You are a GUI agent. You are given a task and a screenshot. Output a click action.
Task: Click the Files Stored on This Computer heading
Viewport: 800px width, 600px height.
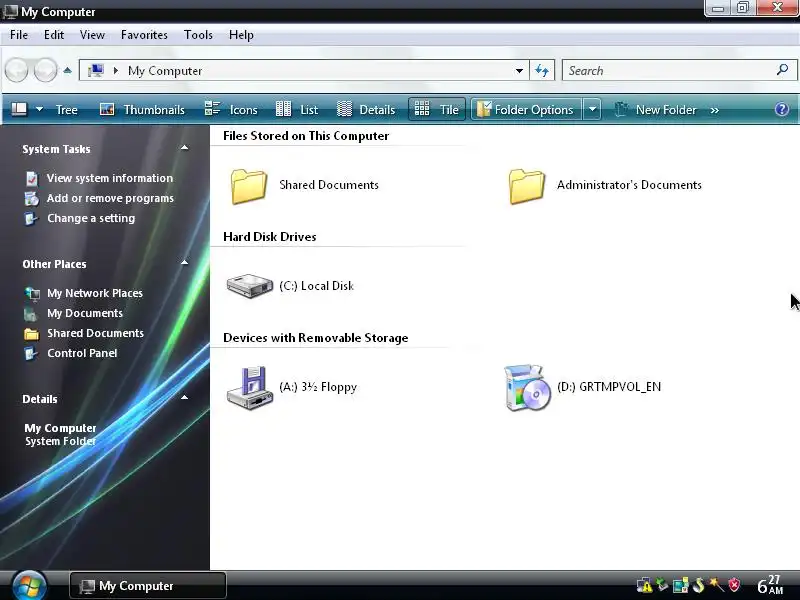[x=306, y=136]
